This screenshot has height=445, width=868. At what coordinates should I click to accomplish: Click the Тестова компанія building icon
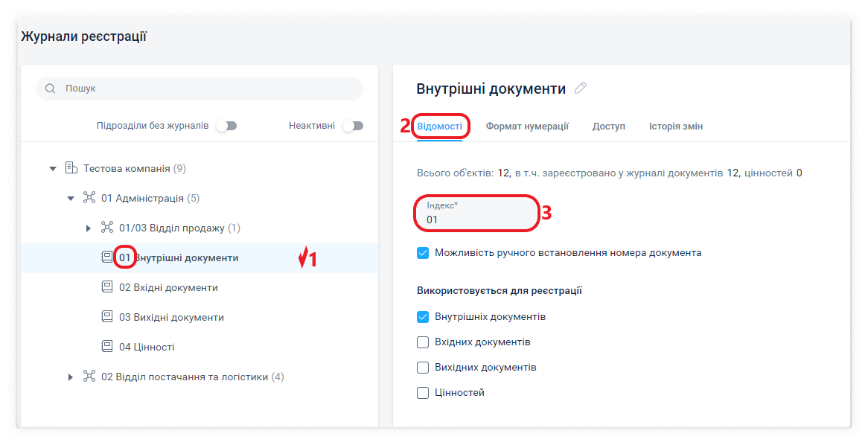pos(72,168)
